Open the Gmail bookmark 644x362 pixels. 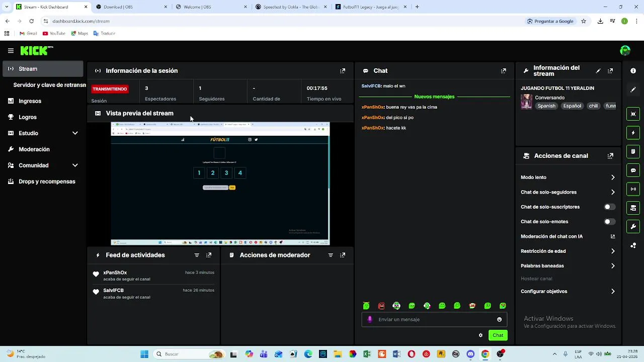[28, 33]
